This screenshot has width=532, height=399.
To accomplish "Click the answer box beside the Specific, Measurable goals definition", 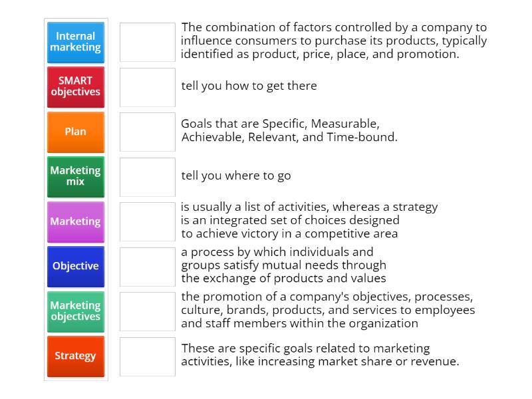I will click(x=146, y=132).
